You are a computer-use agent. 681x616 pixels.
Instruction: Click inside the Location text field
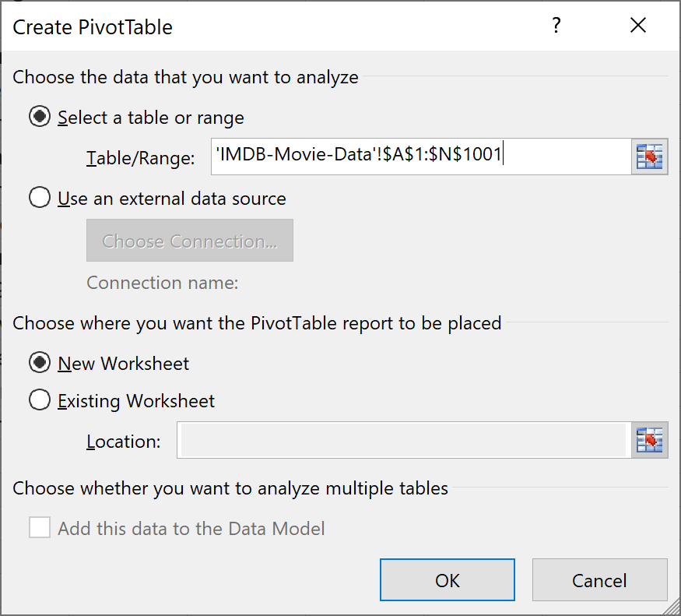point(403,440)
